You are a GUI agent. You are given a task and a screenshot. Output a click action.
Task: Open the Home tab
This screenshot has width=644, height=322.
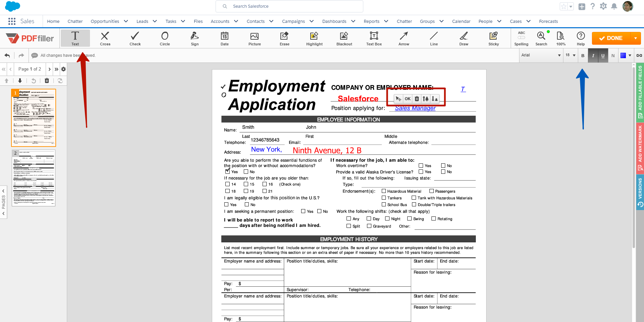click(x=53, y=21)
